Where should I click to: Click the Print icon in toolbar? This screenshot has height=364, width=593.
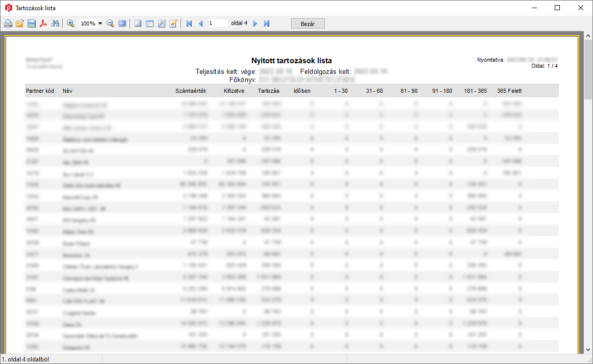pos(8,23)
